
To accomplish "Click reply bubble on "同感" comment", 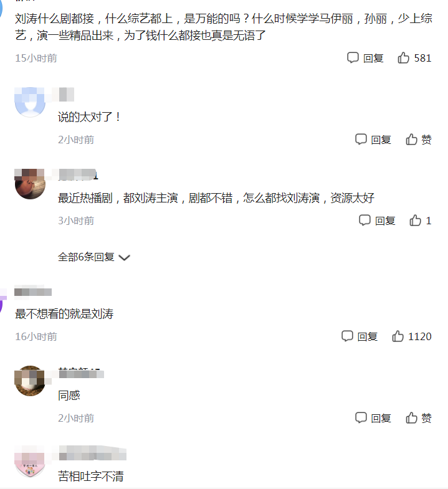I will pos(361,418).
